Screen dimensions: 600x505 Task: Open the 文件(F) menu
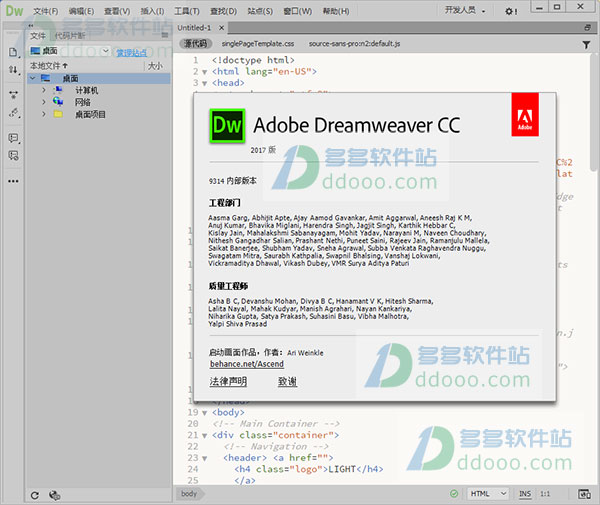(x=46, y=11)
